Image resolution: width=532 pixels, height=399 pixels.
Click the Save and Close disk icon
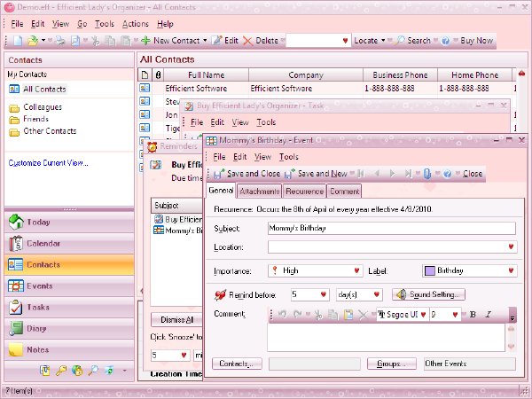pyautogui.click(x=218, y=174)
